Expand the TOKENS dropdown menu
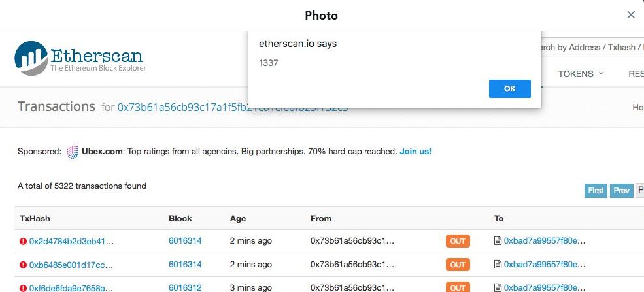644x292 pixels. [x=580, y=74]
